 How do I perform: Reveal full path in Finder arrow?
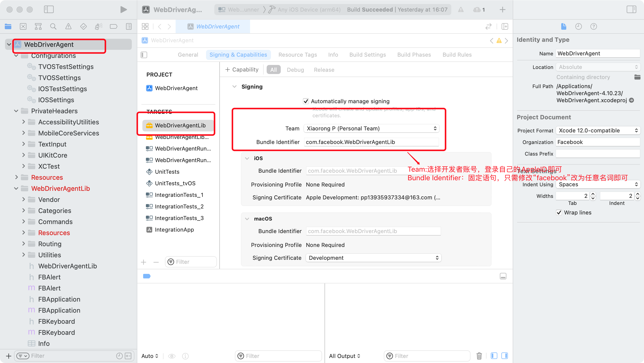click(x=631, y=100)
